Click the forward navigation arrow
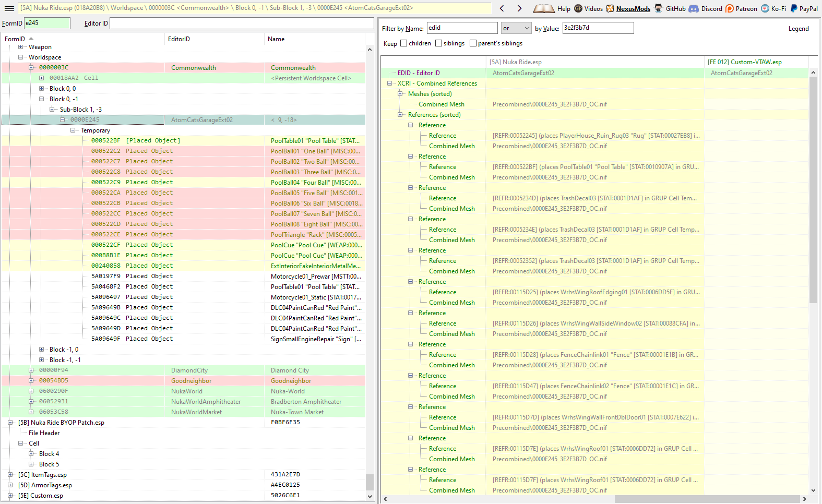 tap(519, 8)
